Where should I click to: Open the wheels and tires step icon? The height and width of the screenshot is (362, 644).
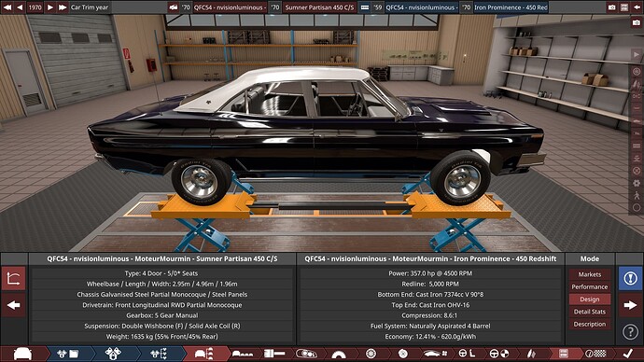[371, 354]
